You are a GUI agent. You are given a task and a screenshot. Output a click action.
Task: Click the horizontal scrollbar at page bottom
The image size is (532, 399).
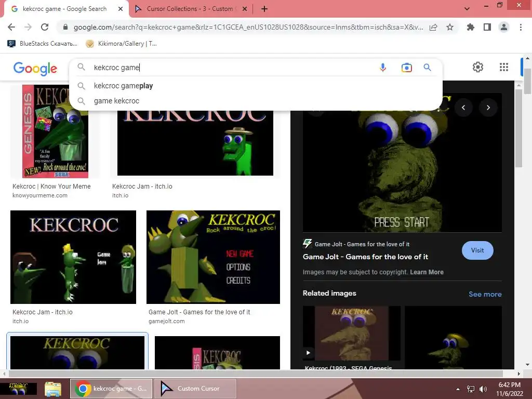256,374
